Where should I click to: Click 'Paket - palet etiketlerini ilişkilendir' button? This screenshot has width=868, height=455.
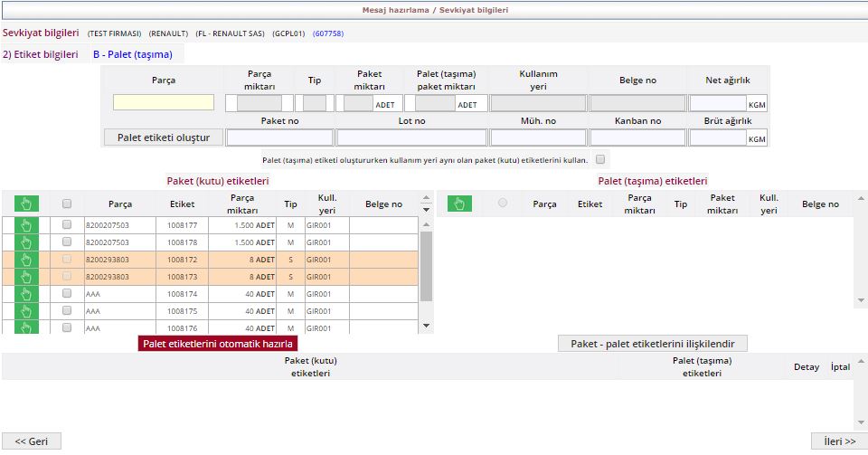pos(653,344)
